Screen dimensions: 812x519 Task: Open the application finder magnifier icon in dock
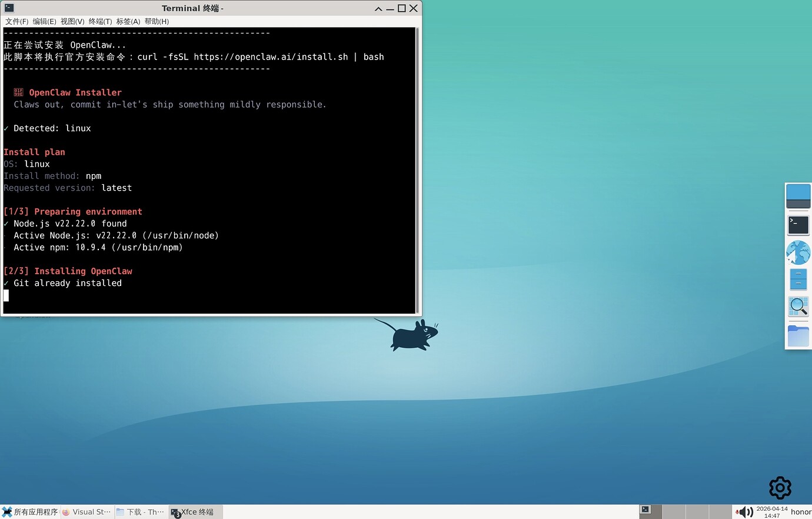[798, 307]
